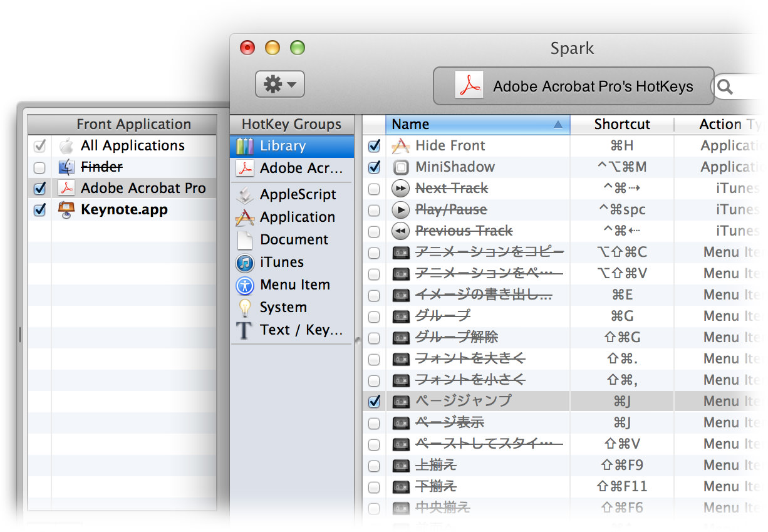Click the グループ row menu icon
The height and width of the screenshot is (532, 768).
pos(400,316)
